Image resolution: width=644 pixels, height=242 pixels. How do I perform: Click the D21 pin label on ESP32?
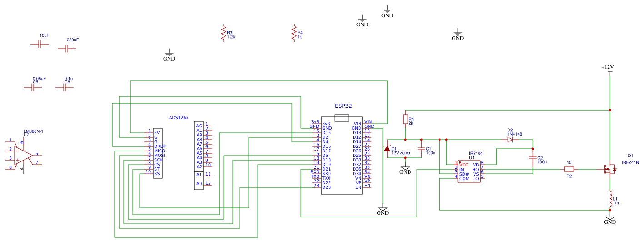tap(326, 169)
